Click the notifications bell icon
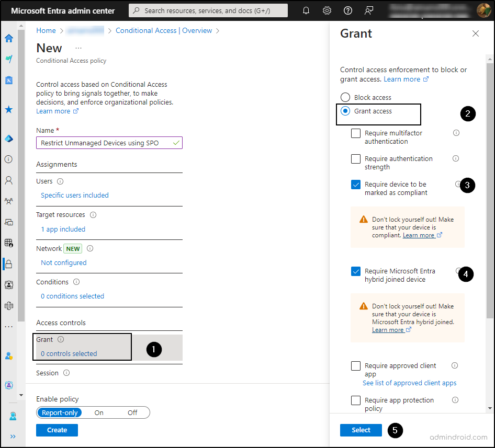This screenshot has height=448, width=495. click(x=306, y=10)
